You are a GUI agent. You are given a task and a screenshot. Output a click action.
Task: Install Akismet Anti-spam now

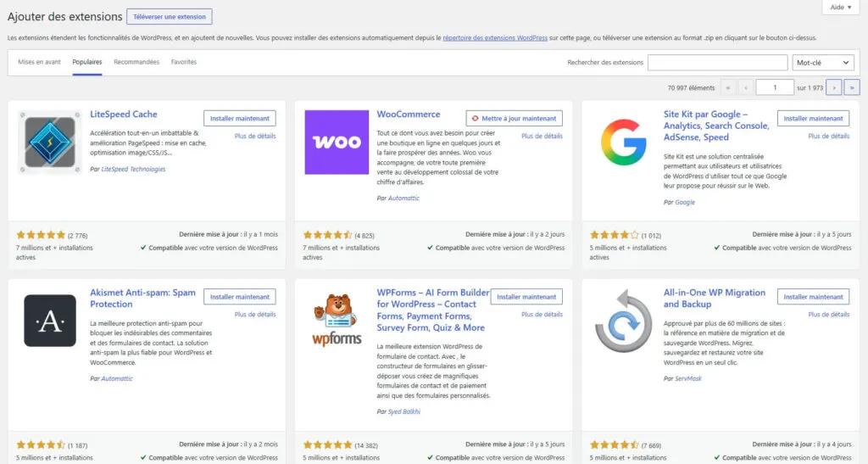tap(240, 297)
